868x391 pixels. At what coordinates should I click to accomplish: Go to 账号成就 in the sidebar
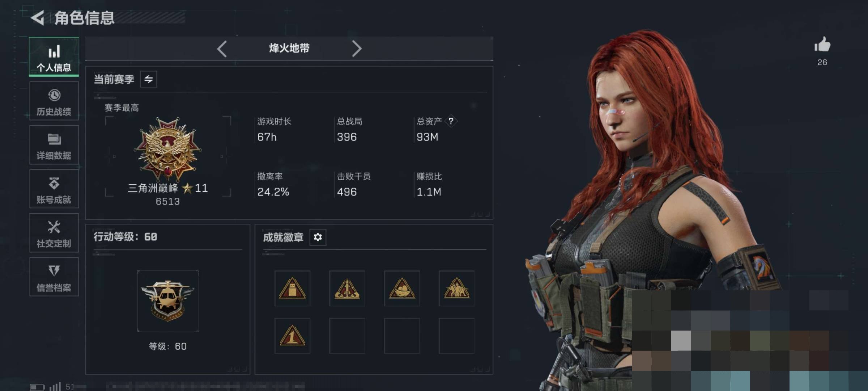pyautogui.click(x=54, y=189)
